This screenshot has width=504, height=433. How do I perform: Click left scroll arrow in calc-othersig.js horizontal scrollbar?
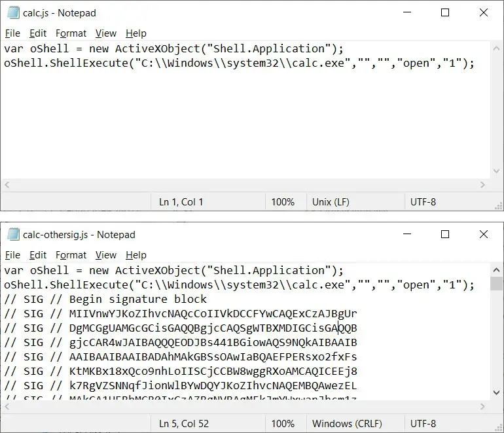coord(7,407)
